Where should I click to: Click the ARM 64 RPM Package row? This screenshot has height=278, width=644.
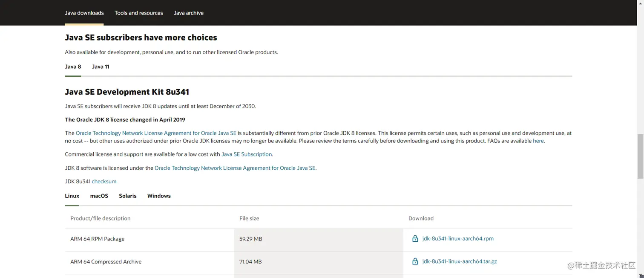98,239
